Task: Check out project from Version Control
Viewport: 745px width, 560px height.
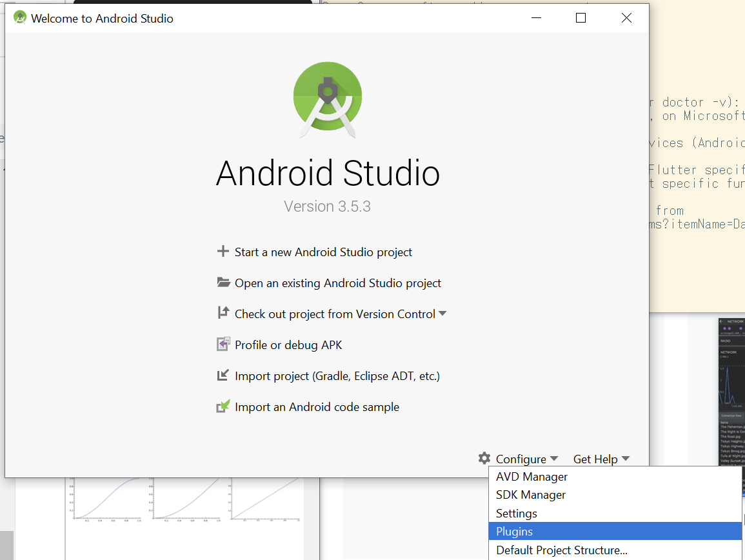Action: pyautogui.click(x=335, y=314)
